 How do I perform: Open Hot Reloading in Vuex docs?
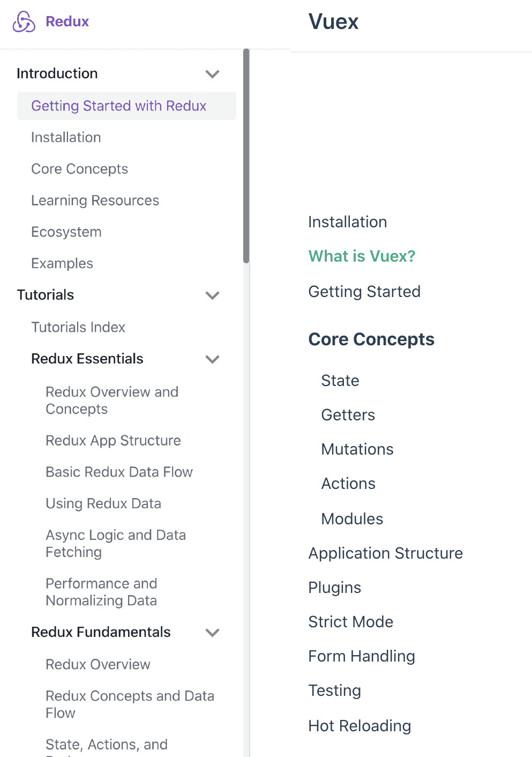point(359,726)
